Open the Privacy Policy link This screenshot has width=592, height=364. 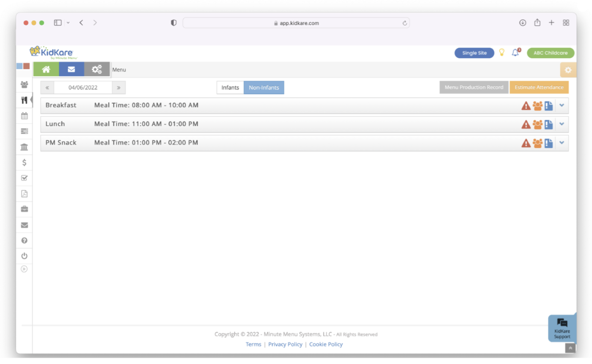(285, 344)
